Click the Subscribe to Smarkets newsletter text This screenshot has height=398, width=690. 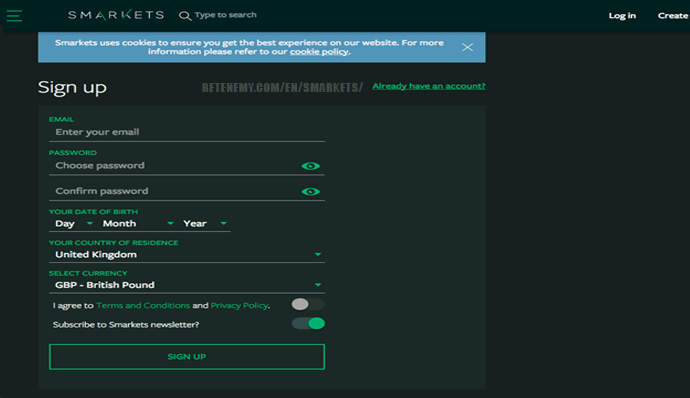coord(126,324)
